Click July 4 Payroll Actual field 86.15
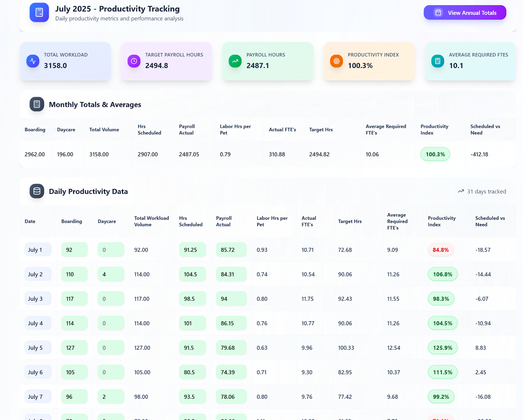 click(231, 323)
